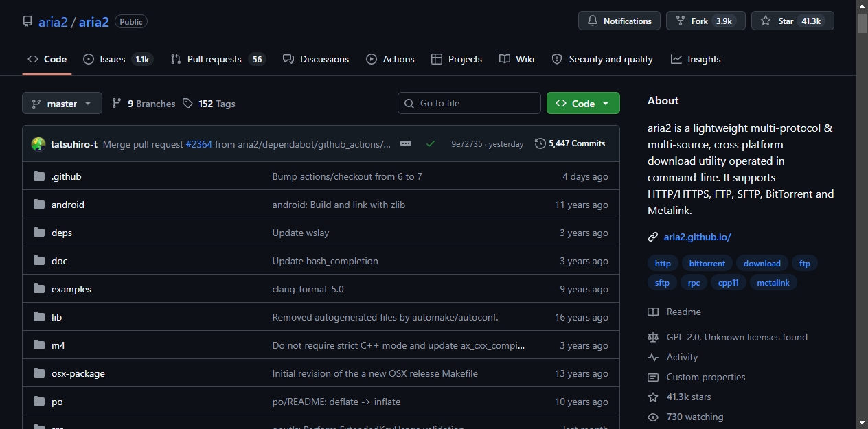
Task: Open commit hash 9e72735
Action: click(x=467, y=144)
